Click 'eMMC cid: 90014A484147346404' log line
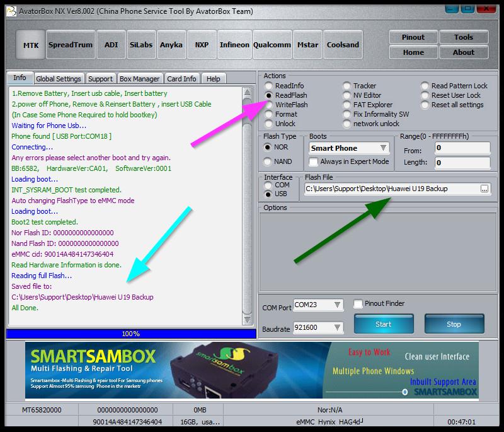Screen dimensions: 504x432 pyautogui.click(x=62, y=254)
